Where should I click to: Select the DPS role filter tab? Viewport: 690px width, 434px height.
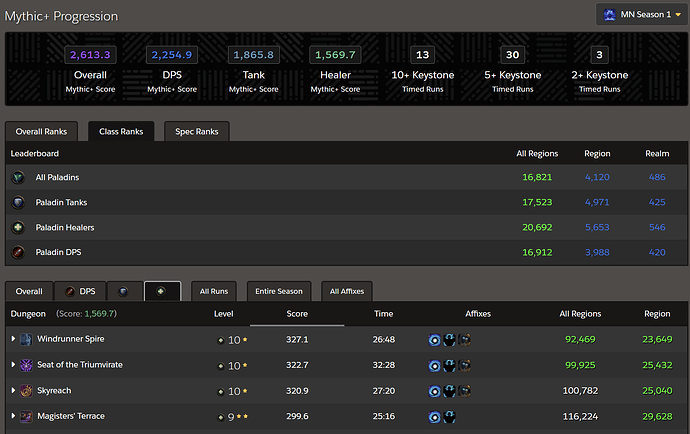(81, 291)
